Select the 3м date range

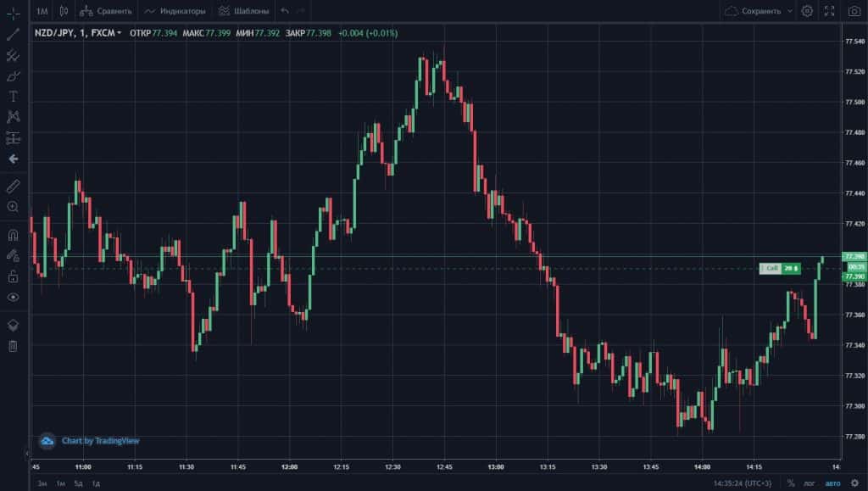tap(42, 483)
